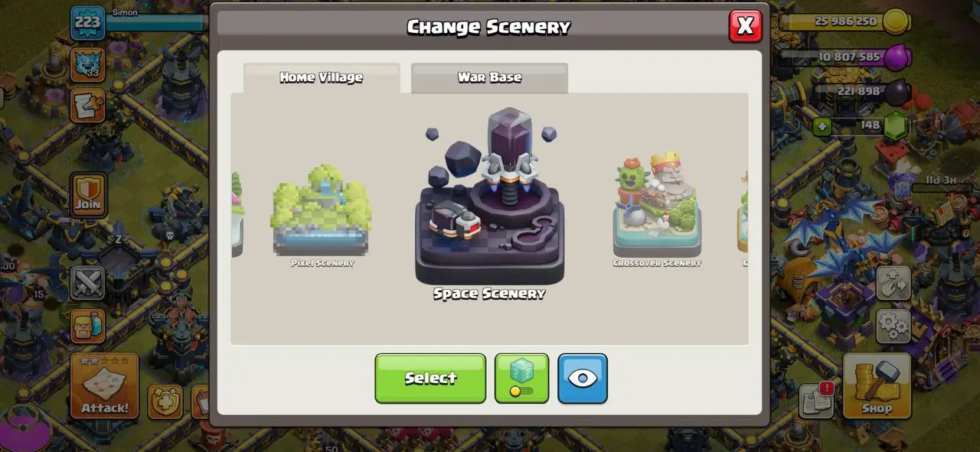980x452 pixels.
Task: Toggle the scenery music cube switch
Action: tap(521, 378)
